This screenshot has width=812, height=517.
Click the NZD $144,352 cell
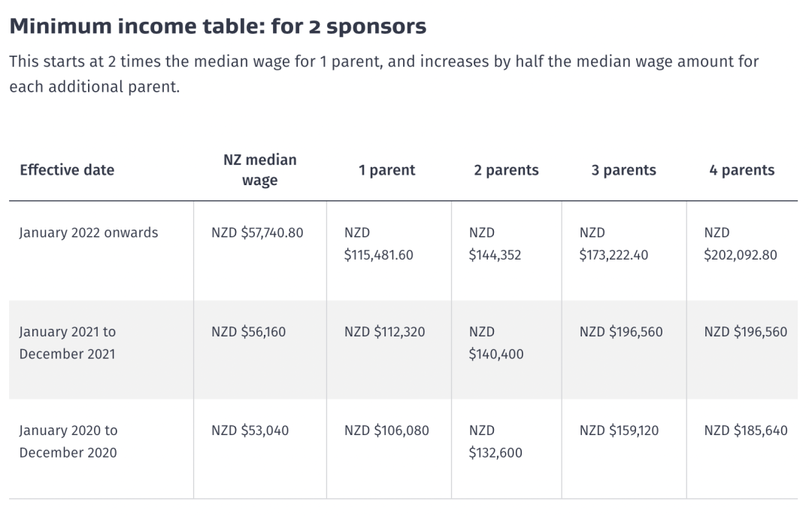pyautogui.click(x=495, y=244)
